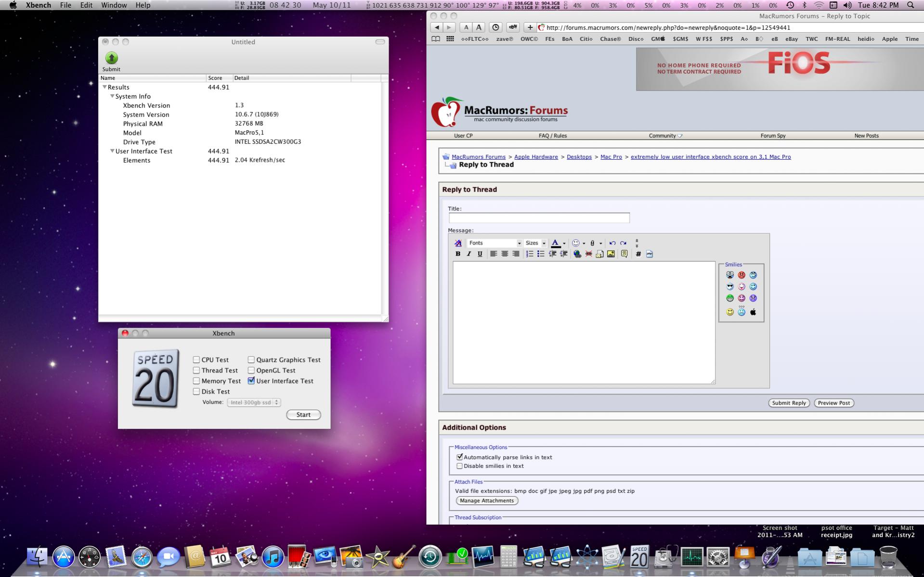Check Disable smilies in text
924x577 pixels.
[459, 466]
